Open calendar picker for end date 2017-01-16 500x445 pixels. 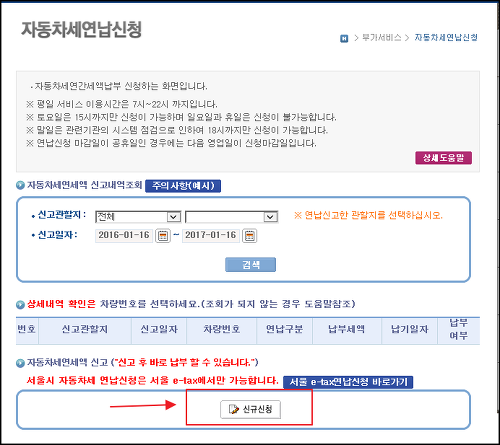[250, 236]
